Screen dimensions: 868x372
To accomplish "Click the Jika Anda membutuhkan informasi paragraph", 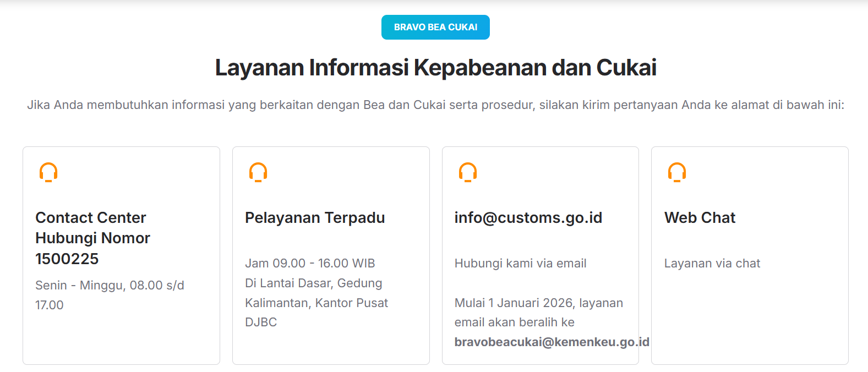I will coord(435,105).
